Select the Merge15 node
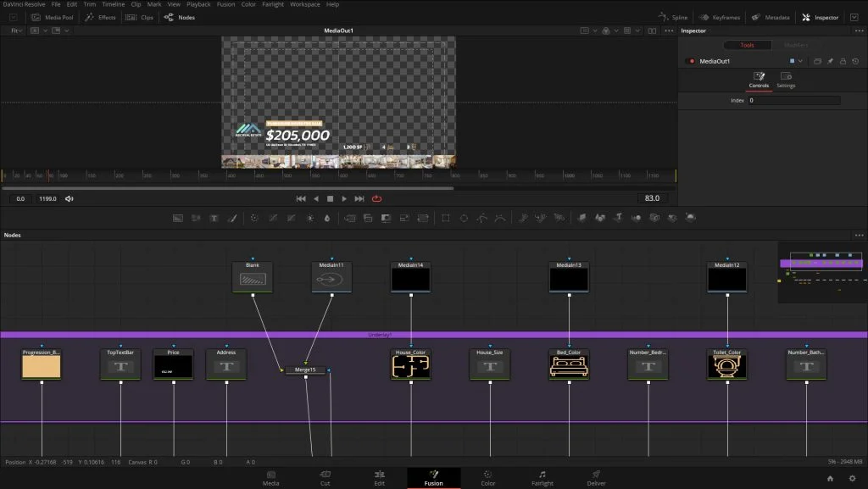This screenshot has width=868, height=489. (305, 370)
